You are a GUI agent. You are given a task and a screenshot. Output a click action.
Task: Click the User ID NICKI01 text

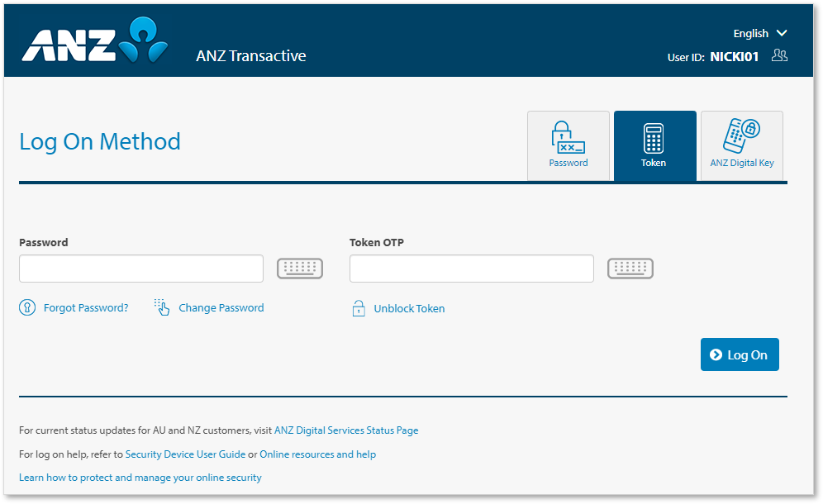pos(713,57)
